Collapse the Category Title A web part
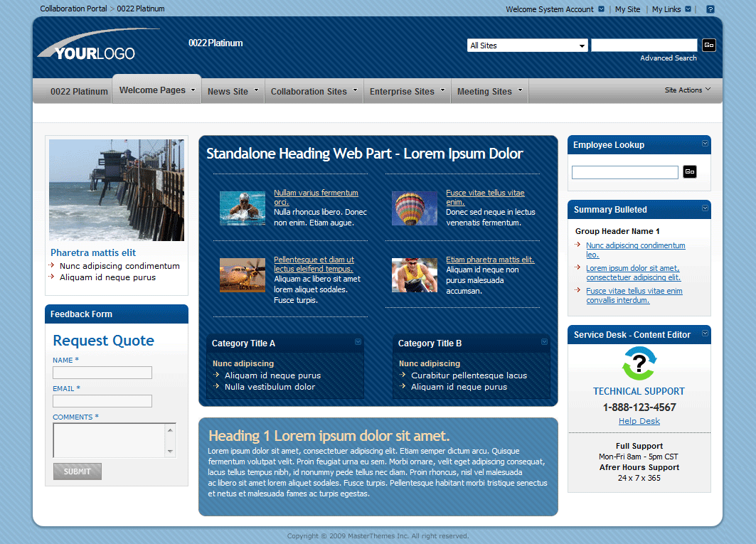Viewport: 756px width, 544px height. pos(357,342)
